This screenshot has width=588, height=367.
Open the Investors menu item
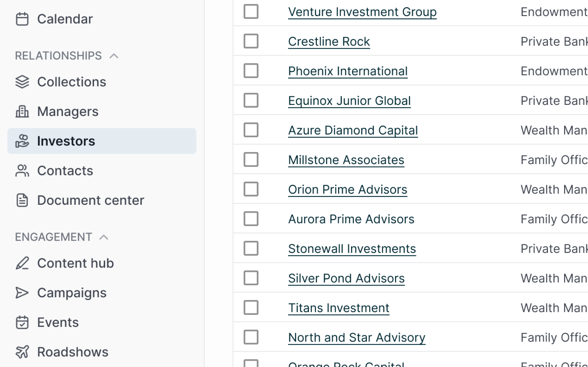[66, 141]
